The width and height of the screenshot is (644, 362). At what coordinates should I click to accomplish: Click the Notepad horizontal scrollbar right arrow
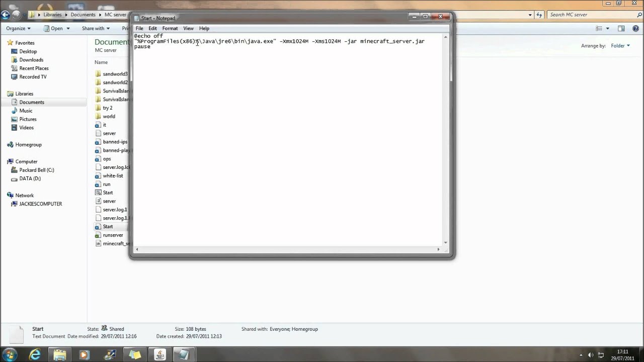tap(438, 249)
